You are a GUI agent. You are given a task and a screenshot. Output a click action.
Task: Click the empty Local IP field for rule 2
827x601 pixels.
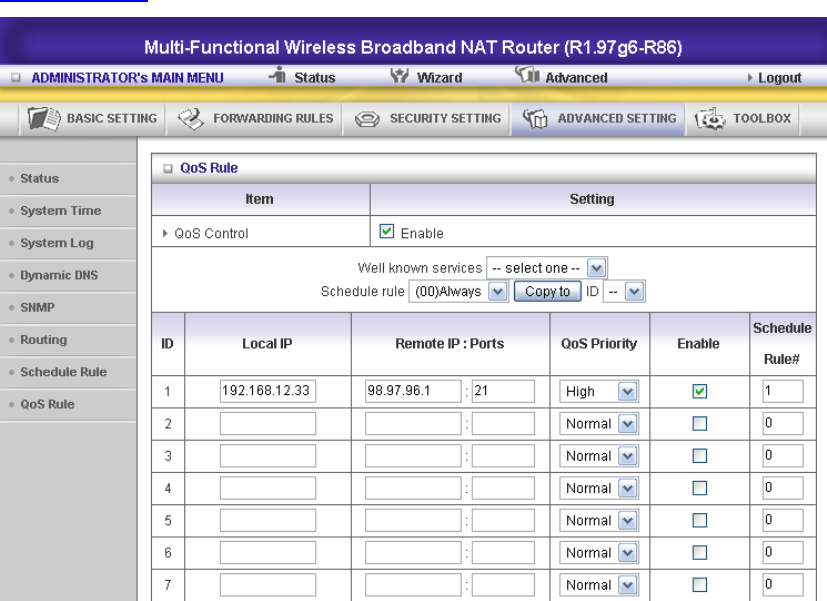268,423
